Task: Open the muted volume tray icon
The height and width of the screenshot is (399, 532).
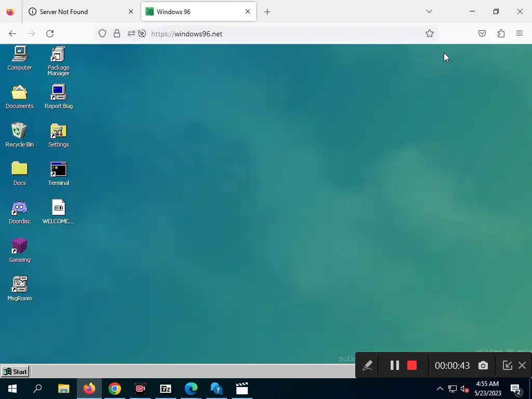Action: coord(464,389)
